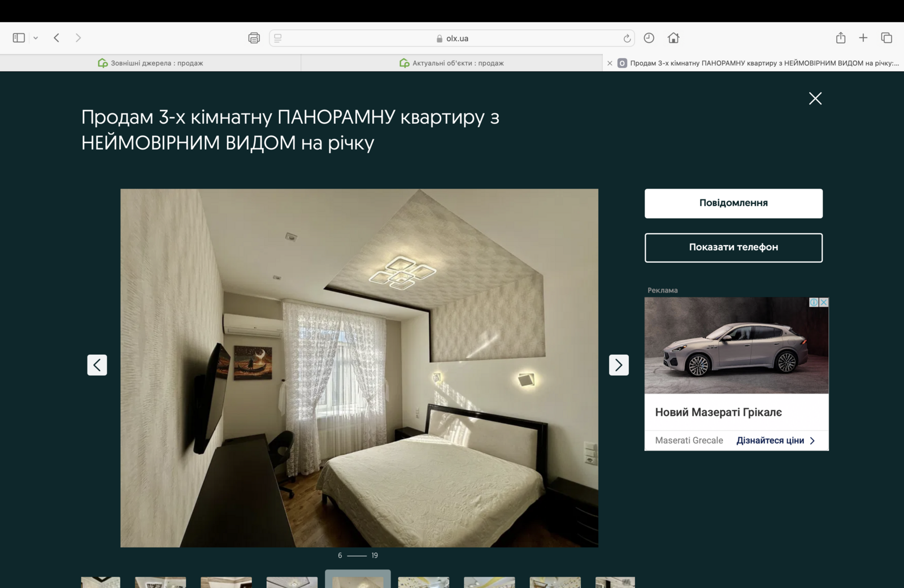Click the print icon in toolbar
The height and width of the screenshot is (588, 904).
pyautogui.click(x=254, y=38)
